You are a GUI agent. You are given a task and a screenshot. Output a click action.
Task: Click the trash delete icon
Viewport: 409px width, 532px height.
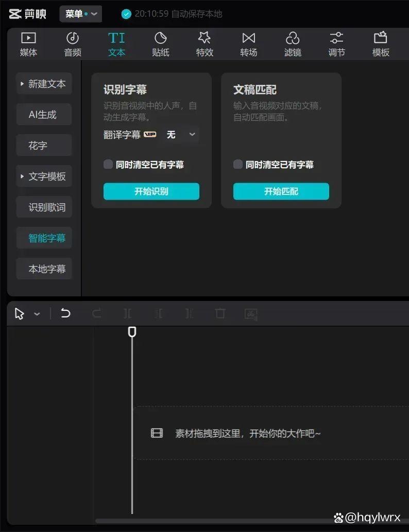point(220,313)
